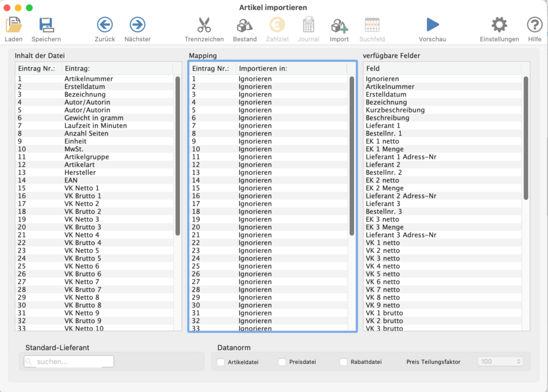Go back with the Zurück arrow
The image size is (548, 392).
coord(105,25)
